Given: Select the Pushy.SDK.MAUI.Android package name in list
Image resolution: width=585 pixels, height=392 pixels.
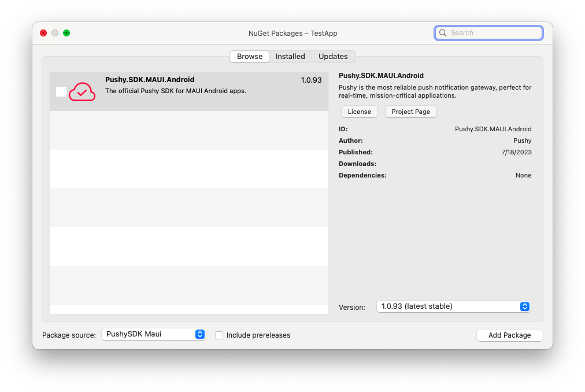Looking at the screenshot, I should click(150, 80).
